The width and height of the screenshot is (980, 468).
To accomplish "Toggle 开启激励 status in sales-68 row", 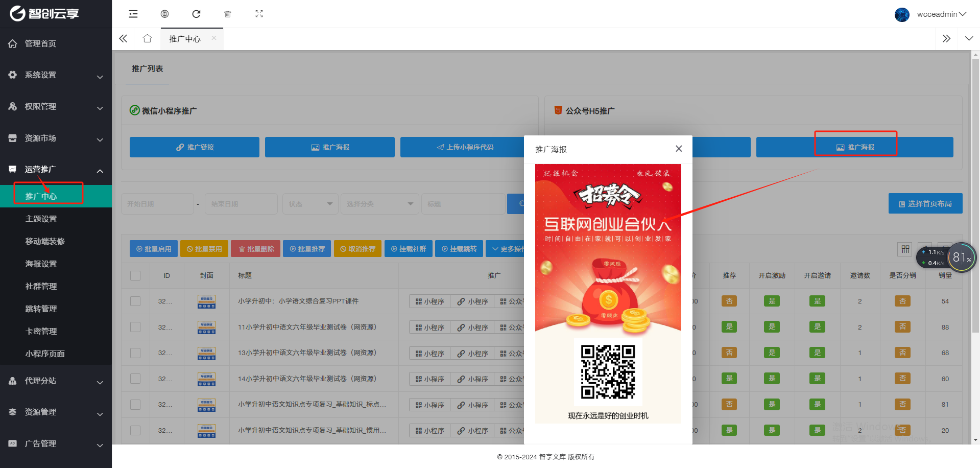I will (772, 353).
